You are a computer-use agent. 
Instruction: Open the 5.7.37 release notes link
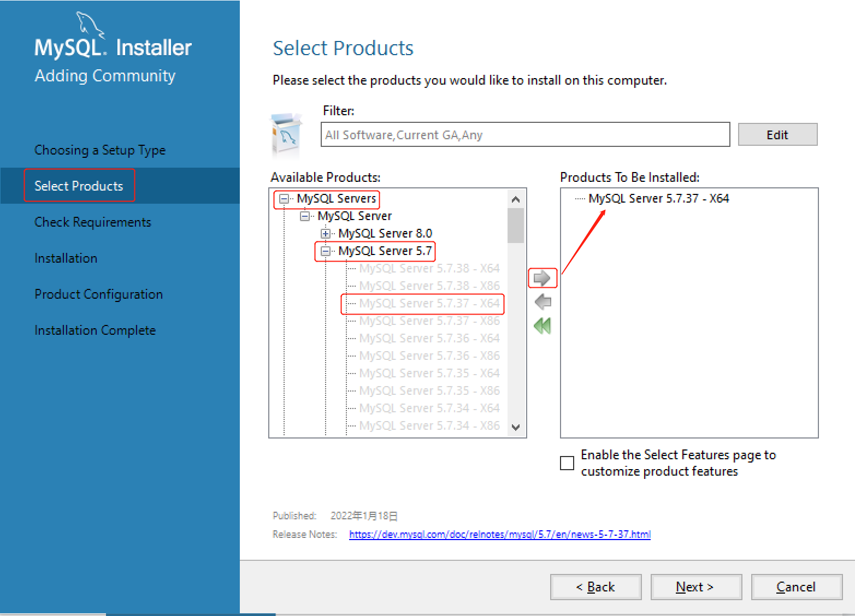point(499,534)
